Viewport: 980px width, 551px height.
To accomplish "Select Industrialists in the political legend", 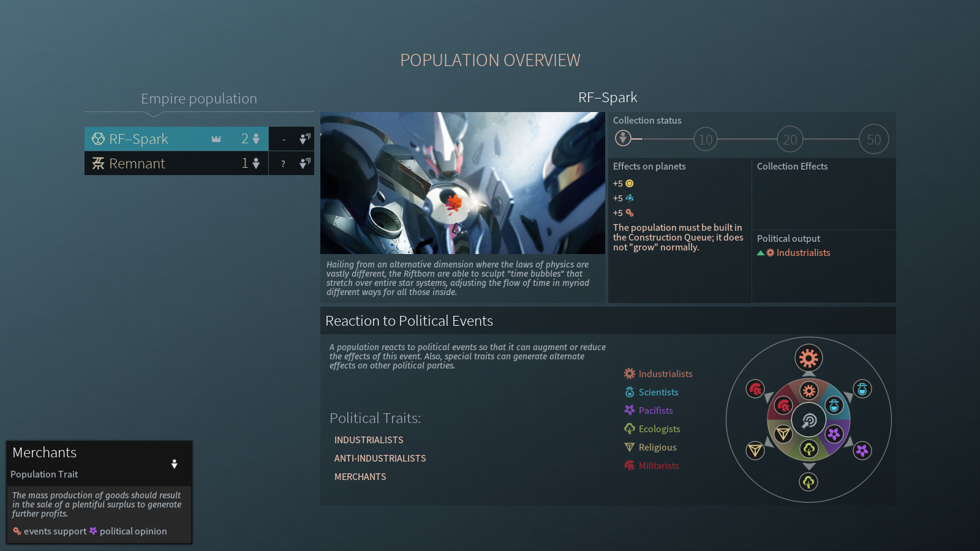I will coord(658,373).
